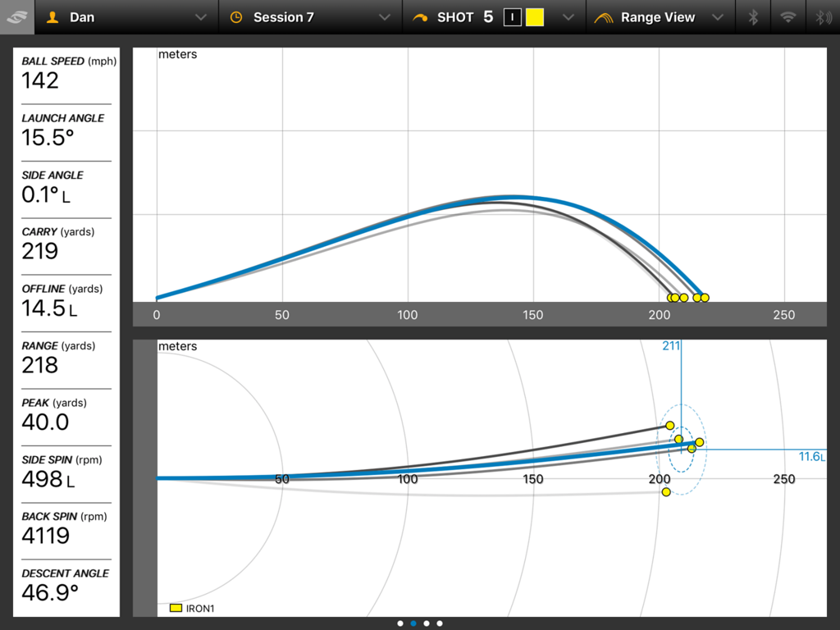The image size is (840, 630).
Task: Tap the blue "11.6L" average offline label
Action: coord(811,457)
